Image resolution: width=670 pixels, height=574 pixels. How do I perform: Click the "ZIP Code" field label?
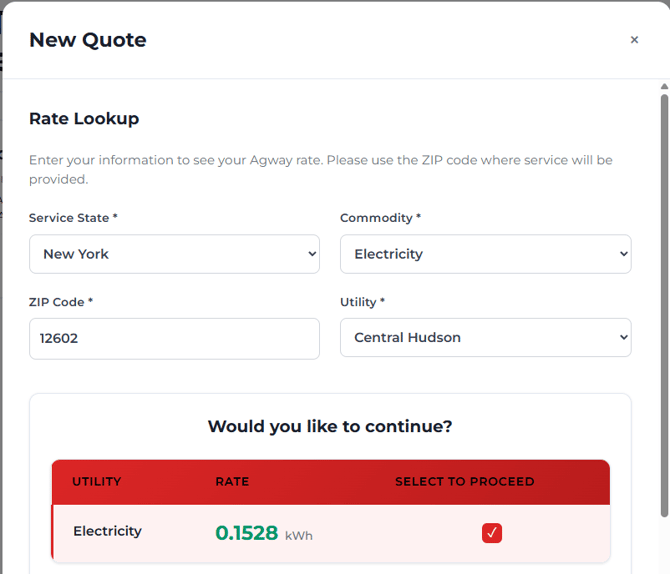click(x=61, y=302)
